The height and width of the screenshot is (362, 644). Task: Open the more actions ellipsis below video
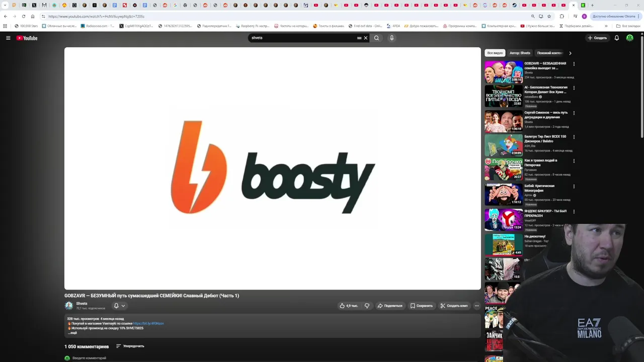click(x=476, y=306)
